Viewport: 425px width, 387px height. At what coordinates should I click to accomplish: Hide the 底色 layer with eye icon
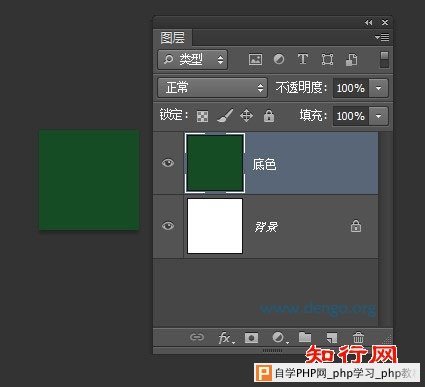(168, 163)
